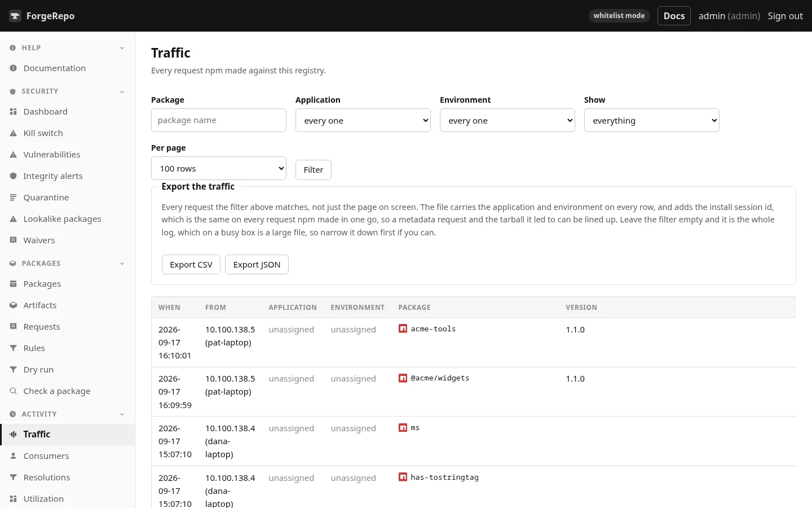Click the Waivers note icon
This screenshot has height=508, width=812.
[13, 240]
